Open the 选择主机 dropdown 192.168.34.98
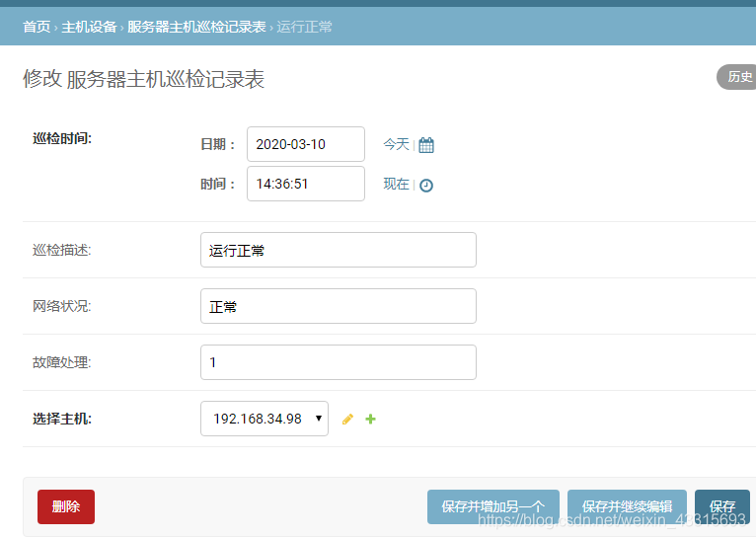Image resolution: width=756 pixels, height=539 pixels. 265,419
